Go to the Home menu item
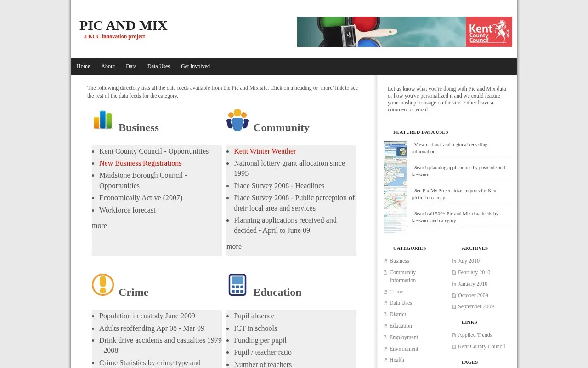Viewport: 588px width, 368px height. 83,66
